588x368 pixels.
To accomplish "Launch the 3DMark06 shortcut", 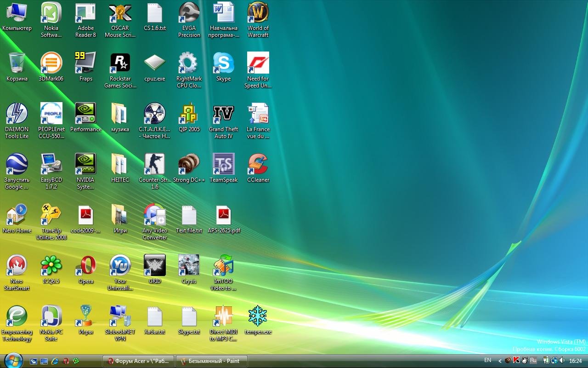I will pyautogui.click(x=51, y=63).
